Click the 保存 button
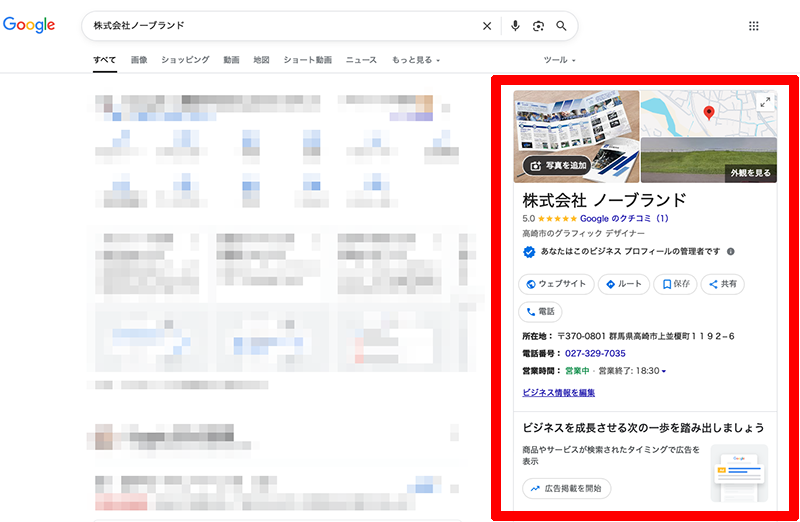The width and height of the screenshot is (800, 522). pyautogui.click(x=677, y=284)
